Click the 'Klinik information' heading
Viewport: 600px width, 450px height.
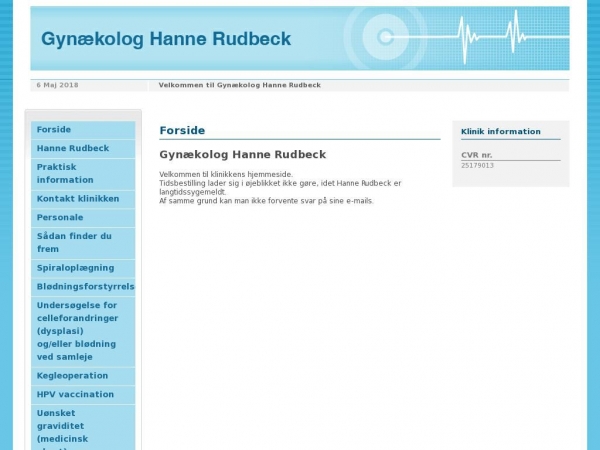[x=501, y=132]
